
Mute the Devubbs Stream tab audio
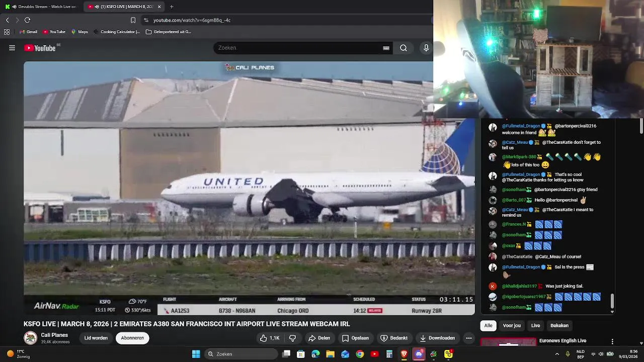tap(14, 7)
